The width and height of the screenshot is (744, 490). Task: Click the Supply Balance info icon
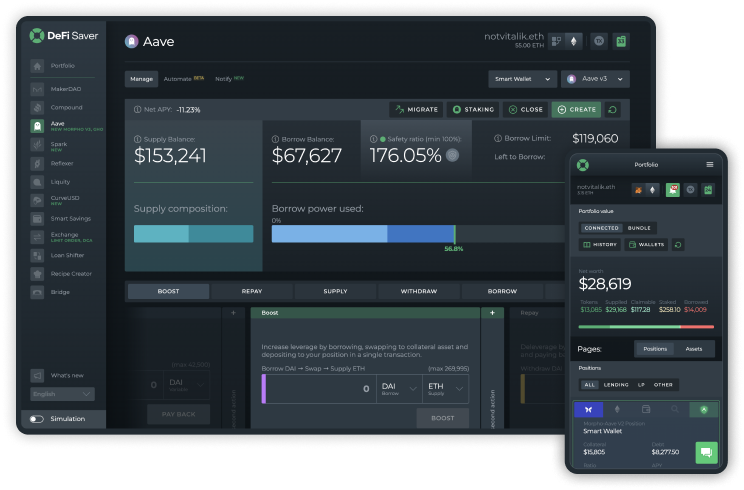(x=138, y=139)
